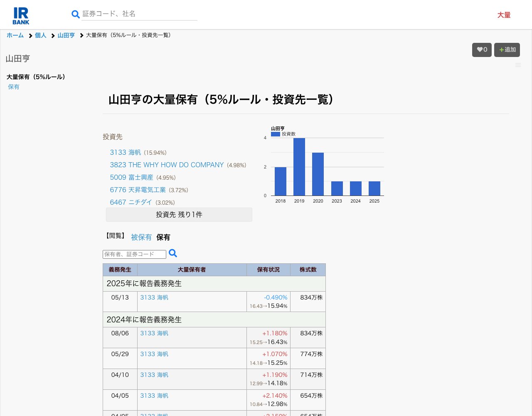The width and height of the screenshot is (532, 416).
Task: Click the 義務発生 column header
Action: click(120, 270)
